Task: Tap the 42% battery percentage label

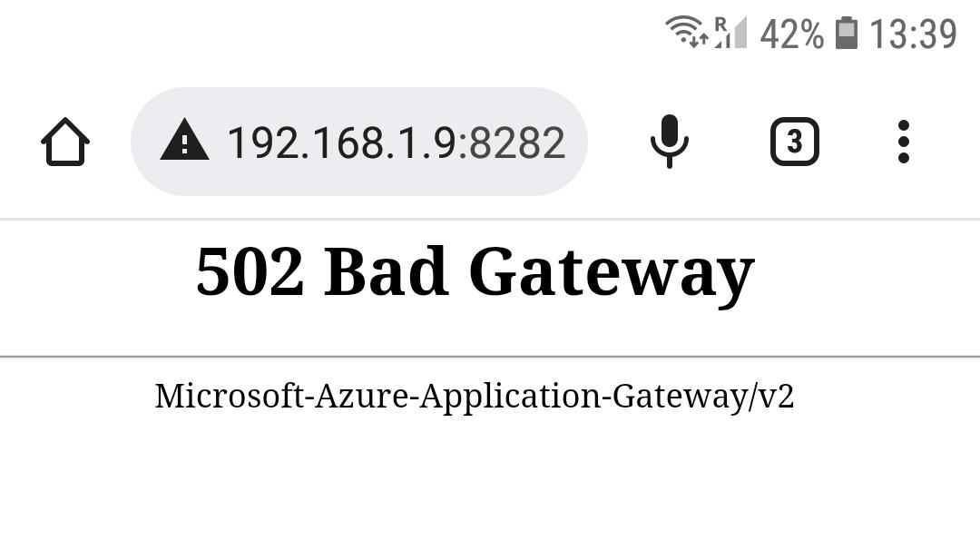Action: (793, 35)
